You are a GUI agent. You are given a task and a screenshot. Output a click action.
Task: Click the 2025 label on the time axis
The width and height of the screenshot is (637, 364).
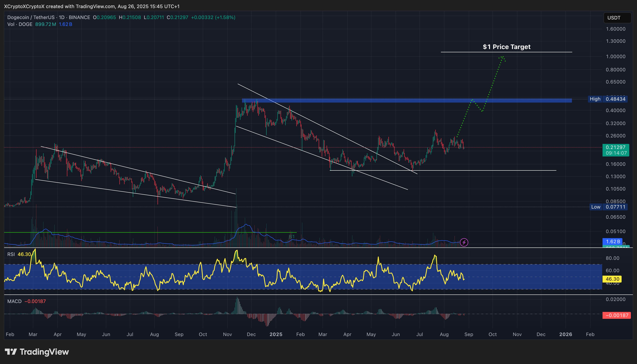pos(276,334)
